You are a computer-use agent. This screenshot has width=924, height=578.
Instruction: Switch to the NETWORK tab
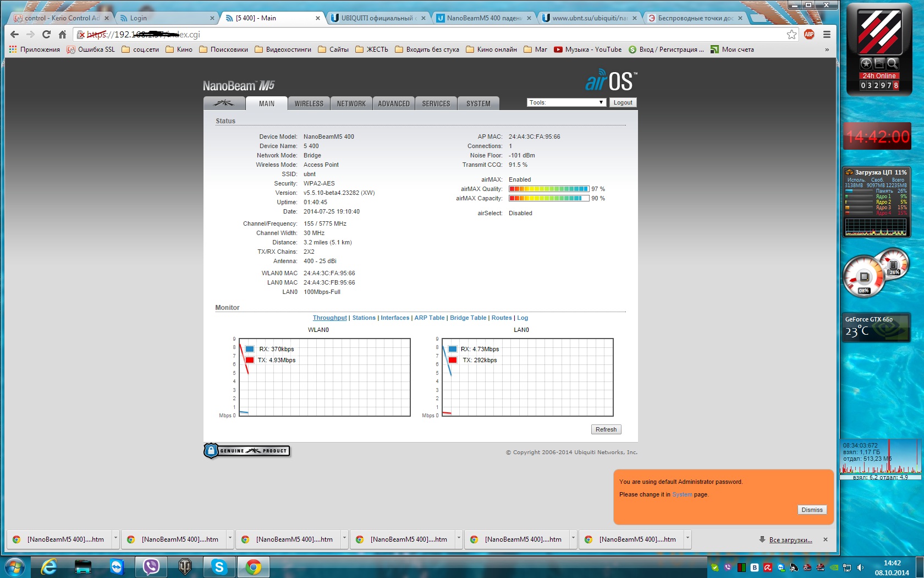(351, 103)
